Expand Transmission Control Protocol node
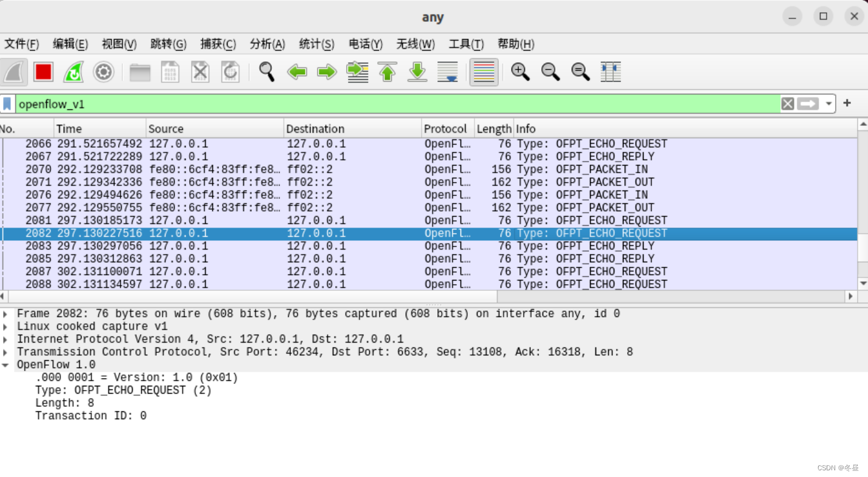This screenshot has width=868, height=477. coord(5,352)
